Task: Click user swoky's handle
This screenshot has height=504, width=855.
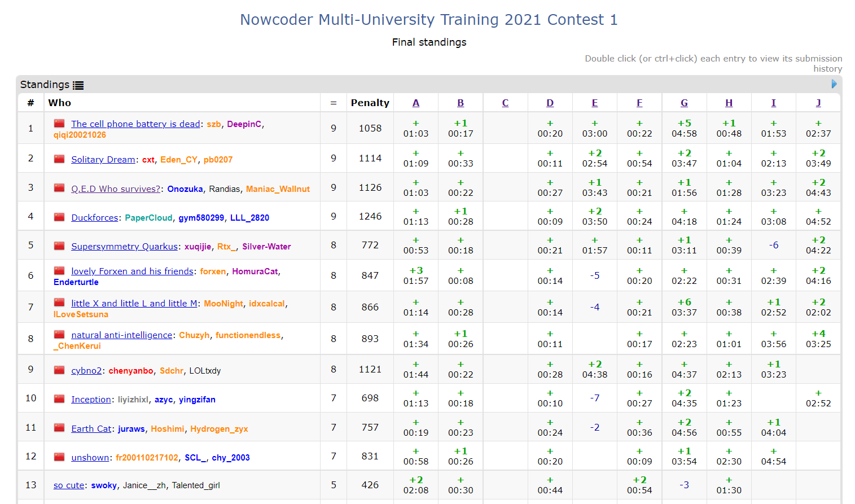Action: [104, 485]
